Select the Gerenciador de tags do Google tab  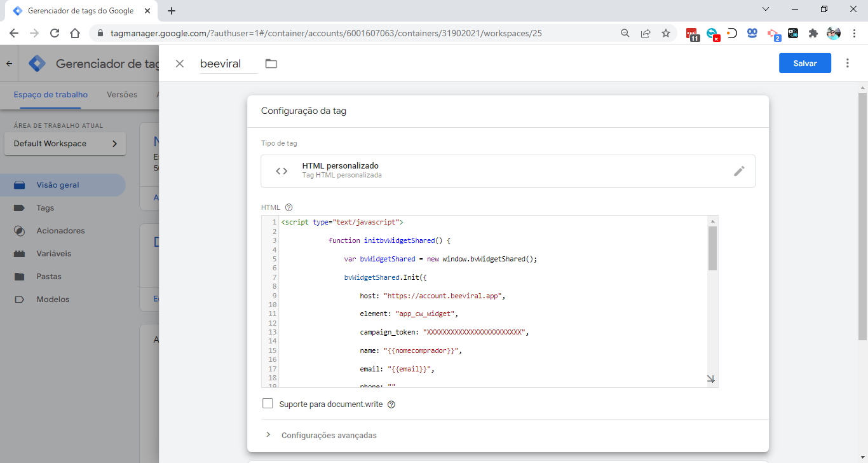tap(81, 11)
